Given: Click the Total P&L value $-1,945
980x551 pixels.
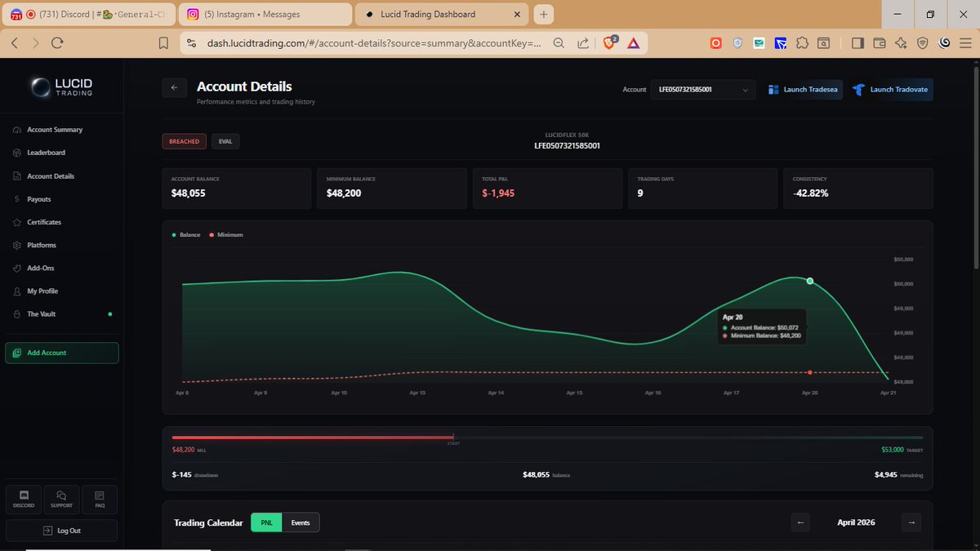Looking at the screenshot, I should pyautogui.click(x=498, y=193).
